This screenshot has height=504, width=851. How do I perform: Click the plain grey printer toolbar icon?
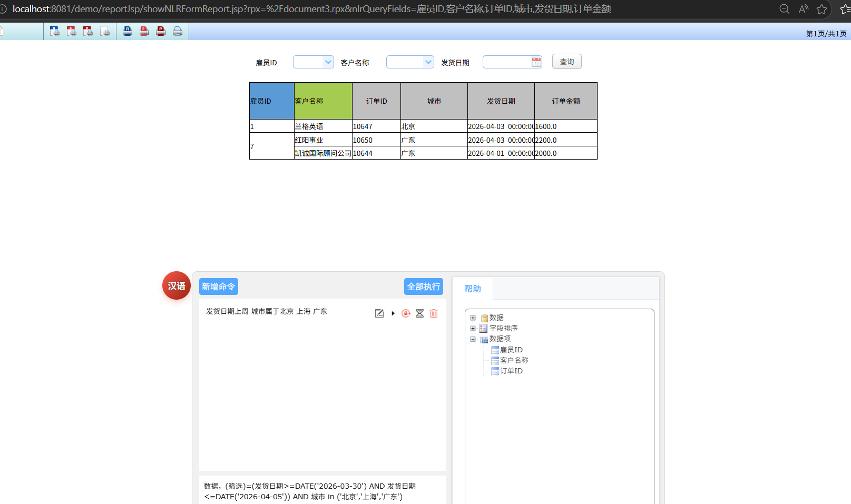click(178, 31)
